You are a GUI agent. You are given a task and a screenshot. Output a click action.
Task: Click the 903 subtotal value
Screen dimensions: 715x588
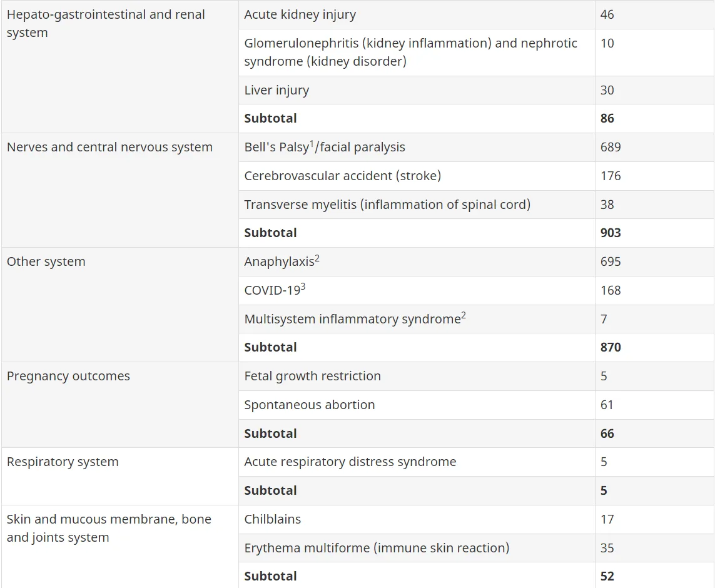tap(611, 233)
